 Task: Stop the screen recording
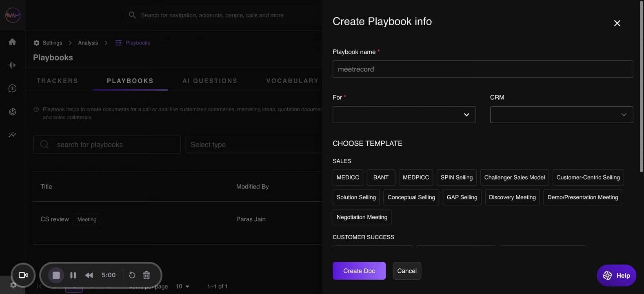click(56, 275)
